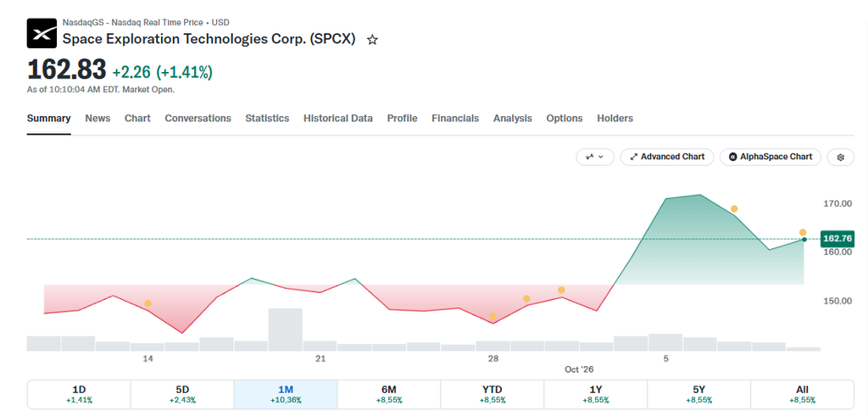The image size is (868, 416).
Task: Open chart settings gear icon
Action: pyautogui.click(x=840, y=157)
